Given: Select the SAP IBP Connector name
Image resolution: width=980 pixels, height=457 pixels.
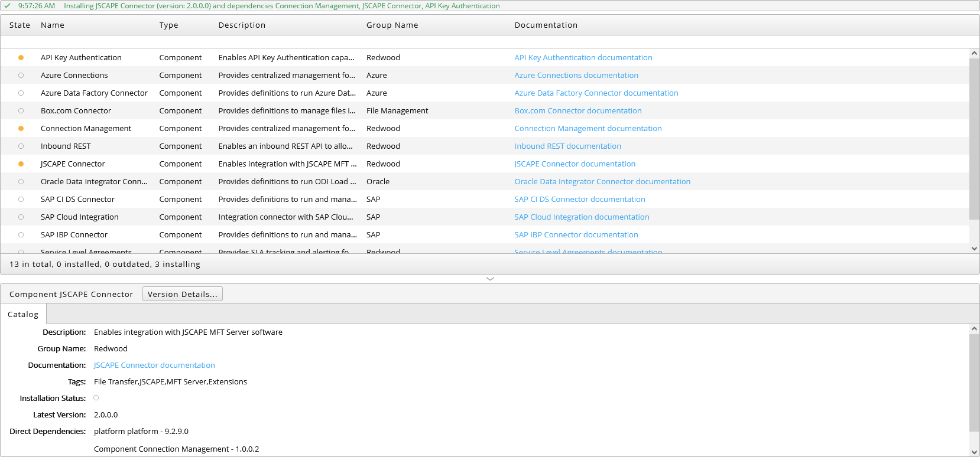Looking at the screenshot, I should coord(74,235).
